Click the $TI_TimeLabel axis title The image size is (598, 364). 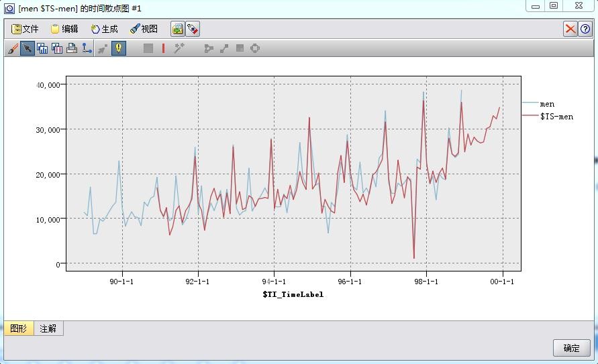click(x=293, y=294)
